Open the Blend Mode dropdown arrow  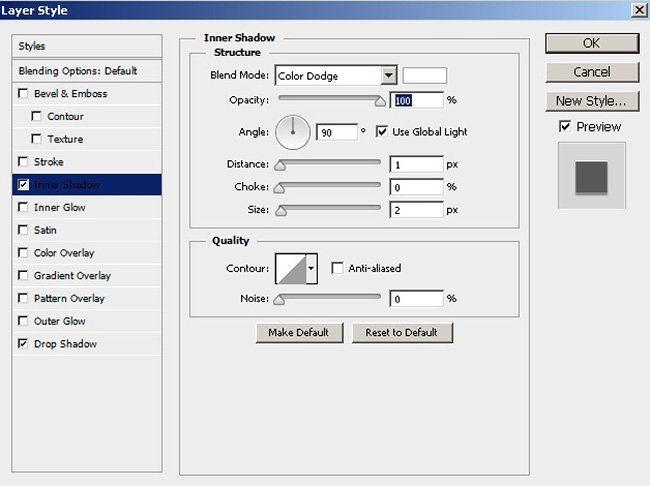[388, 75]
